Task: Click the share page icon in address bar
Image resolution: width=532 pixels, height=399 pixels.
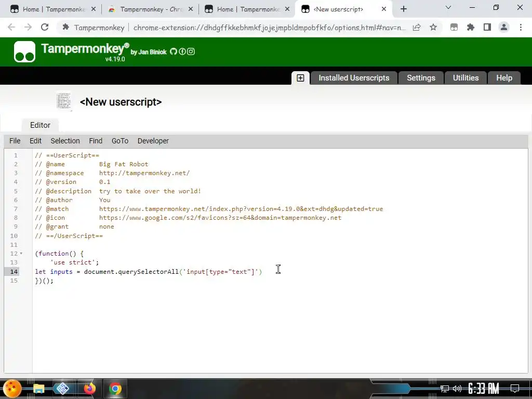Action: pyautogui.click(x=417, y=27)
